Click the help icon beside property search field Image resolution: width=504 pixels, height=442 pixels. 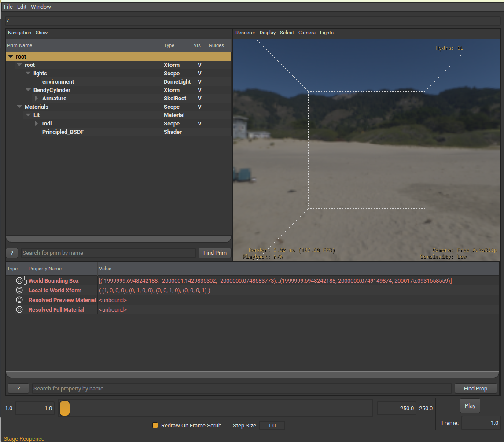click(18, 388)
